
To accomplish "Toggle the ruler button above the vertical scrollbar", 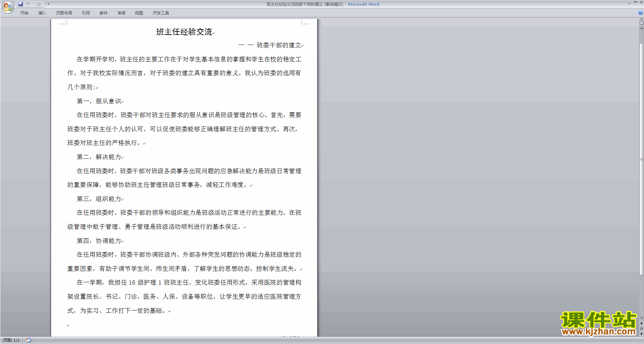I will (x=641, y=23).
